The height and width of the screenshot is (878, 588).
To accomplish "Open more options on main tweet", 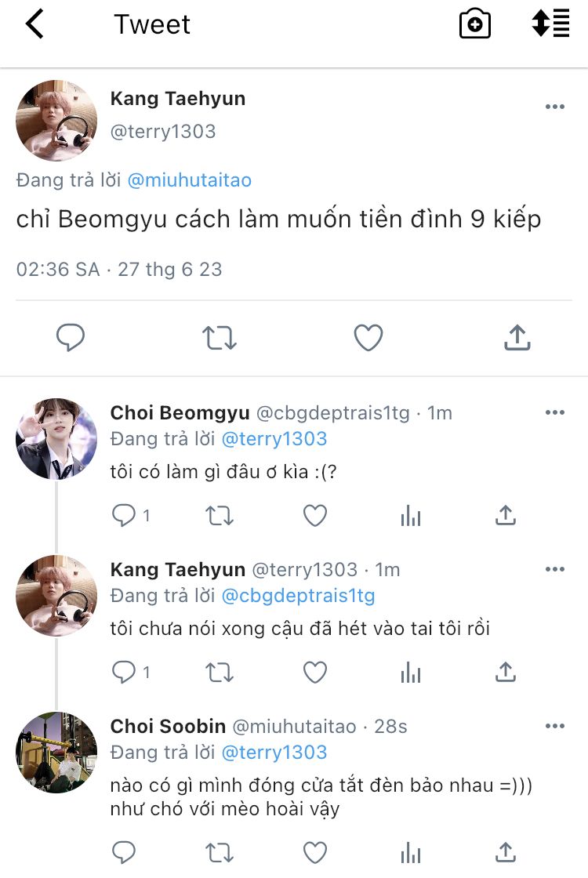I will tap(555, 107).
